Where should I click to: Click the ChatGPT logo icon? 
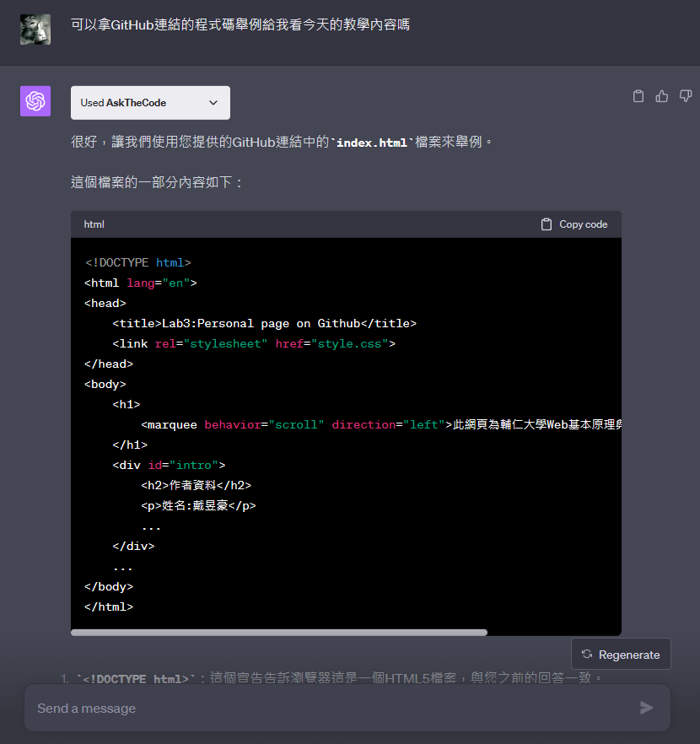pos(35,101)
